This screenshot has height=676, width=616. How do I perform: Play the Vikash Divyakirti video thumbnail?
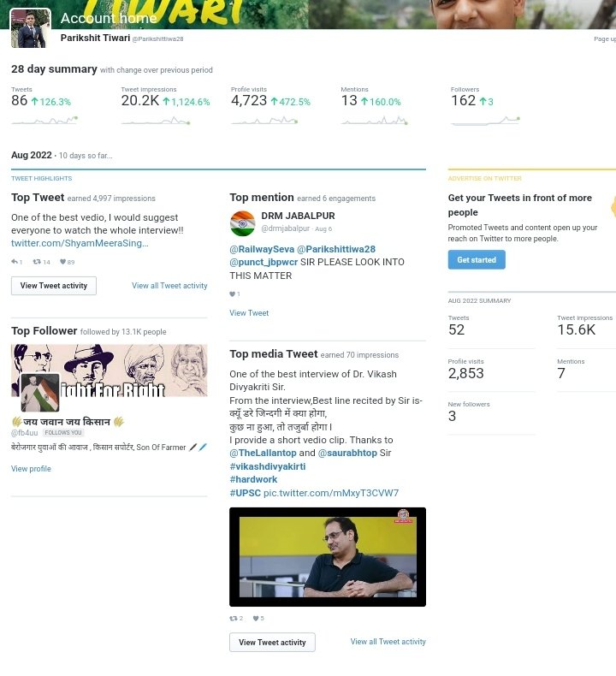pyautogui.click(x=328, y=557)
